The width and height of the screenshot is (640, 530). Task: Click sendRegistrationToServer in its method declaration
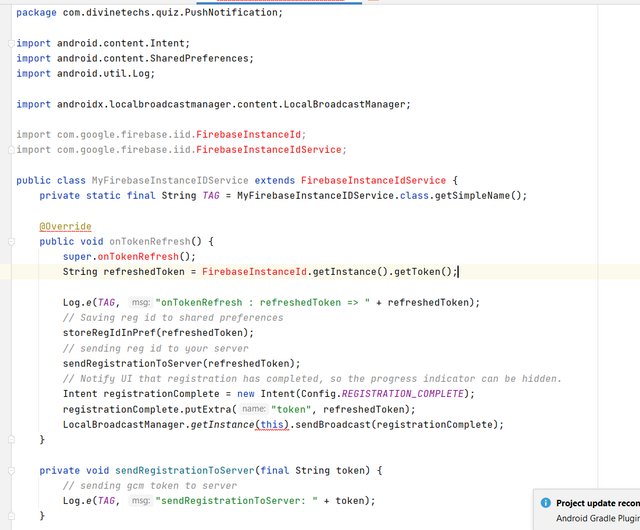click(x=184, y=471)
